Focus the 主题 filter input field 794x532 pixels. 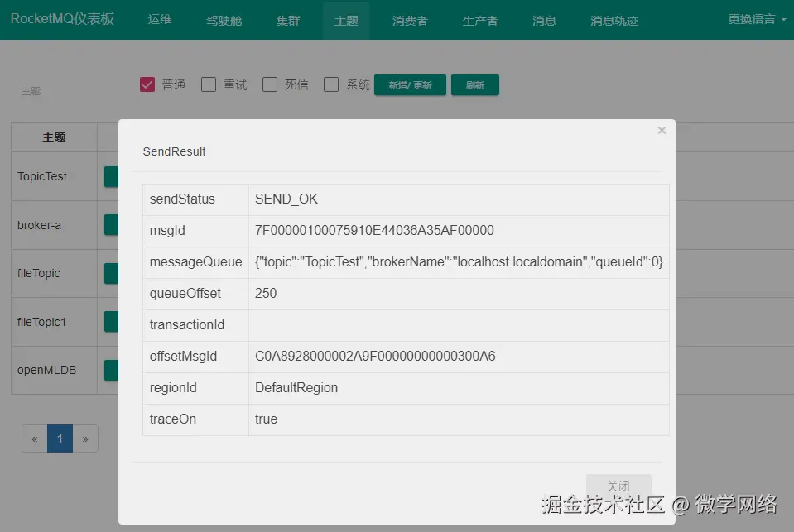[91, 90]
